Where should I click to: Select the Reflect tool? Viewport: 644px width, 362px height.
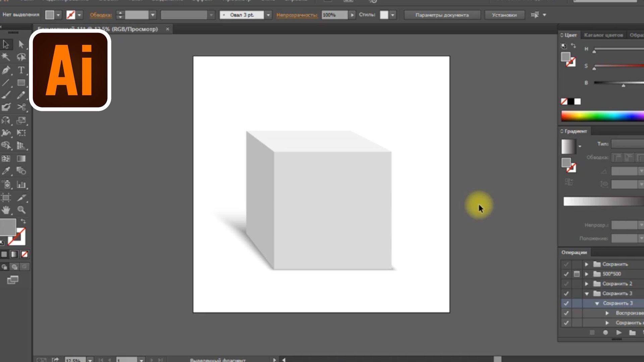pos(6,120)
